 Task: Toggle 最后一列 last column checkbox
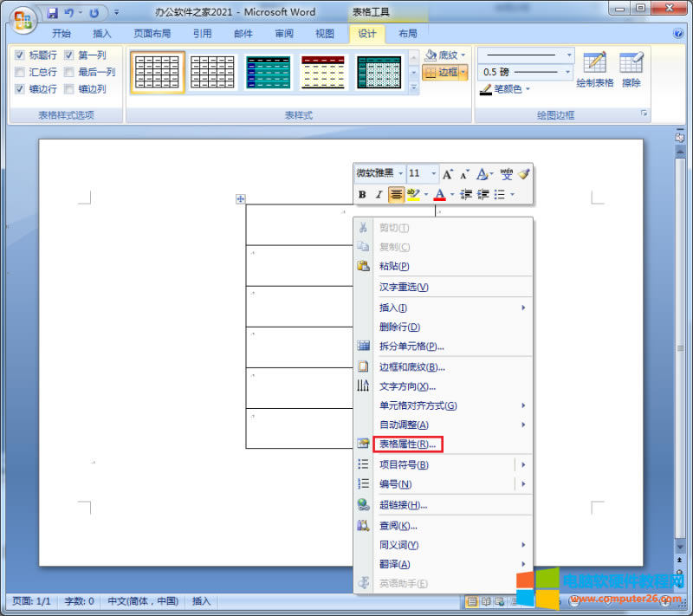coord(68,72)
